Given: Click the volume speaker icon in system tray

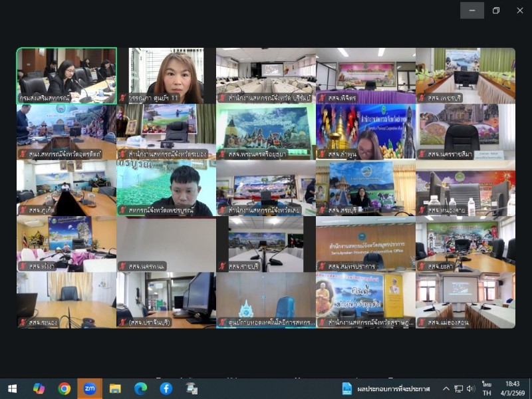Looking at the screenshot, I should tap(471, 388).
